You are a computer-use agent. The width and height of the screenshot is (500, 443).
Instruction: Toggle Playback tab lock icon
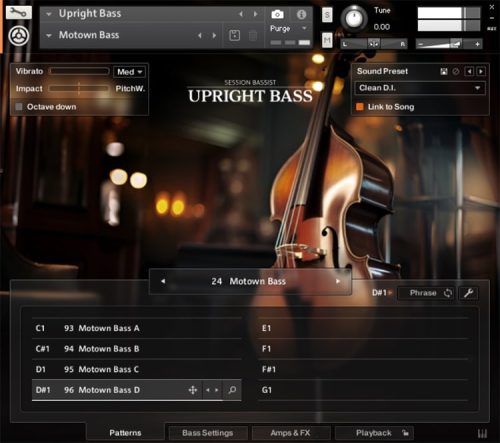click(x=405, y=433)
